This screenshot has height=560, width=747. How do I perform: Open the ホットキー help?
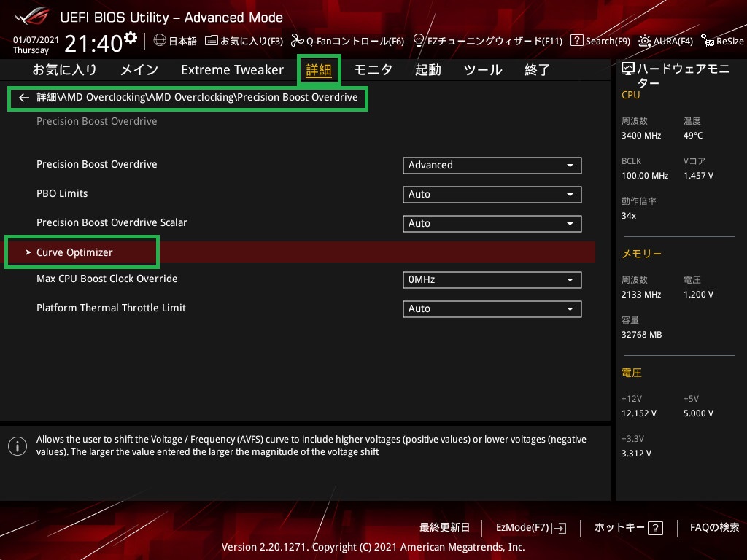628,528
